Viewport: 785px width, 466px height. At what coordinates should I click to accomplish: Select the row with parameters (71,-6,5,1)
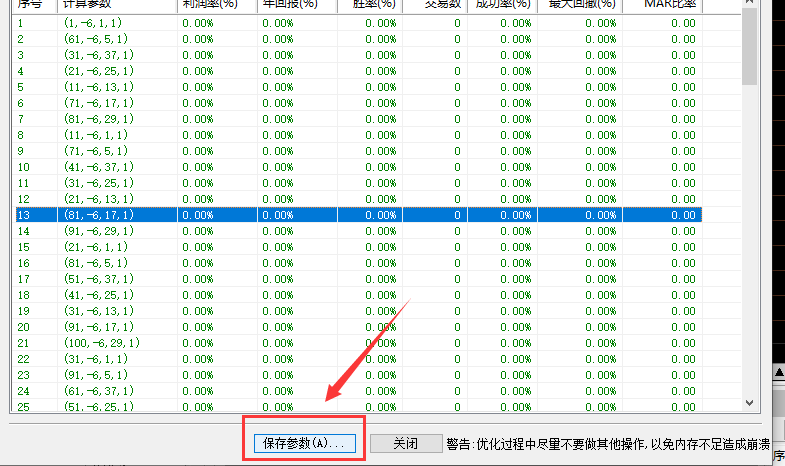[358, 151]
